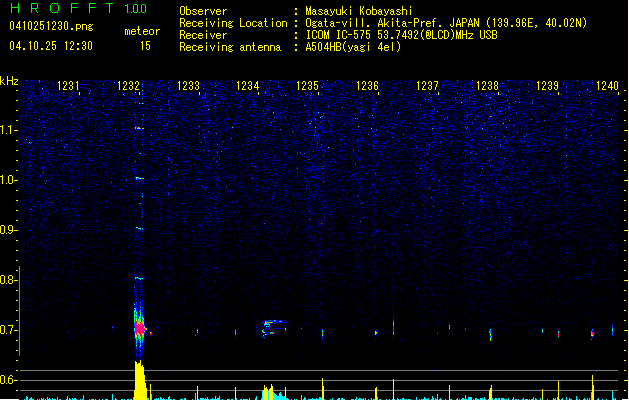
Task: Select observer name Masayuki Kobayashi
Action: click(x=359, y=11)
